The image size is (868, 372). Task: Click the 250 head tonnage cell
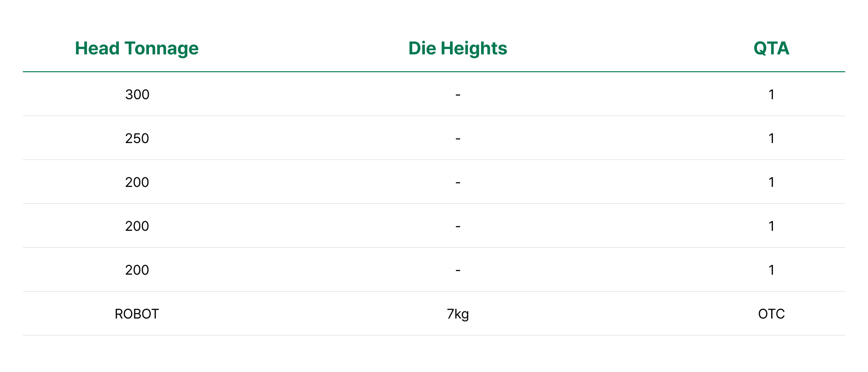pos(137,138)
